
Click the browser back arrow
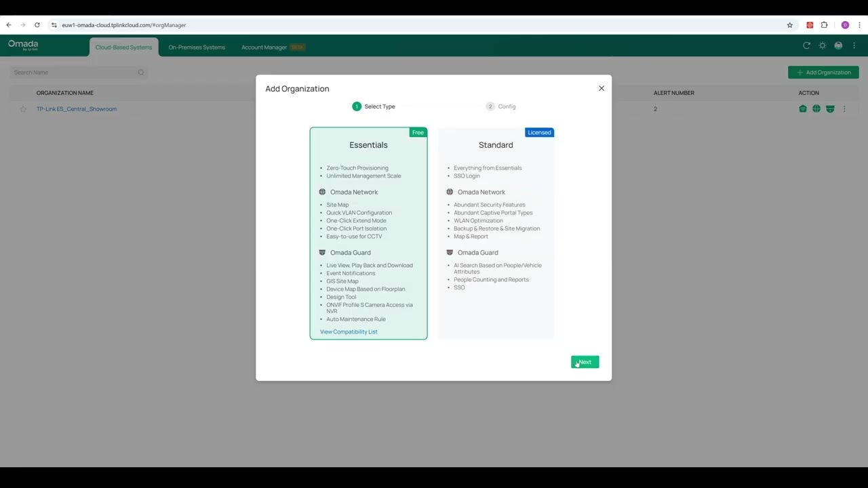[x=9, y=25]
